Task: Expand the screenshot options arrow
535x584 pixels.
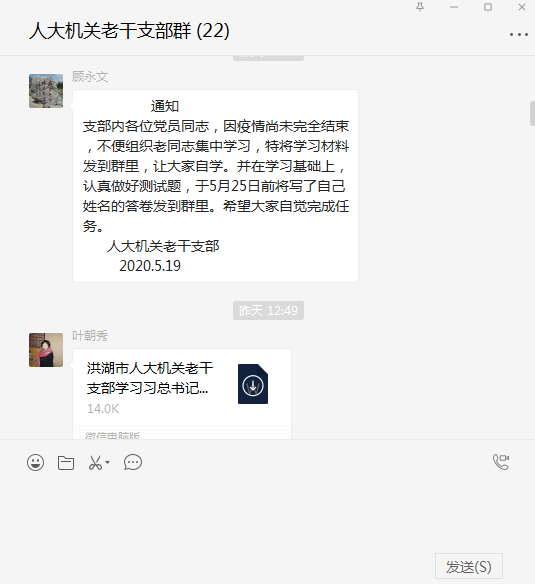Action: (x=108, y=463)
